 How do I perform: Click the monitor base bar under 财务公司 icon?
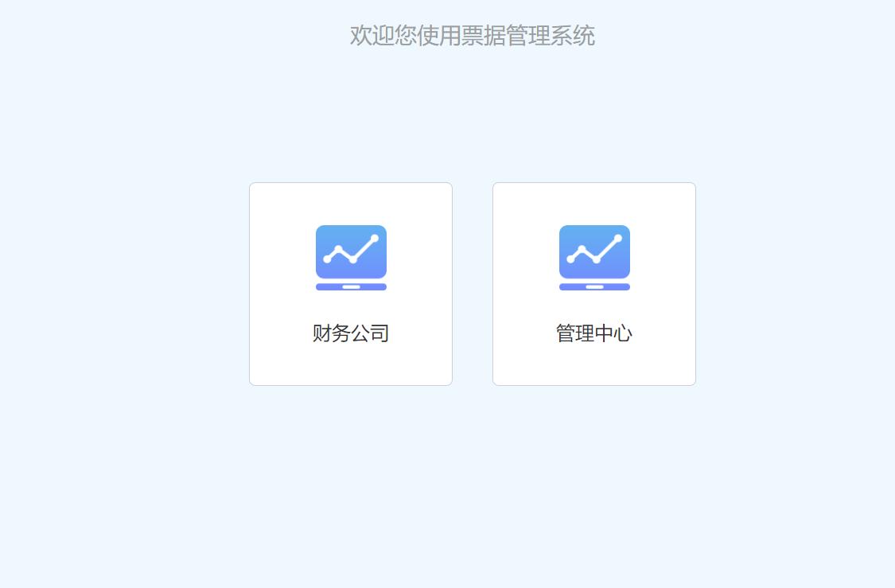(351, 287)
